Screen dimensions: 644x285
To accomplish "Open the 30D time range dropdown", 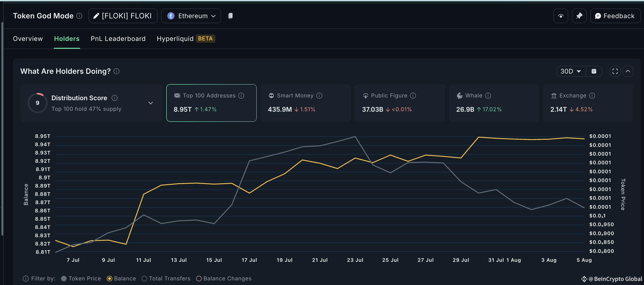I will pyautogui.click(x=571, y=71).
